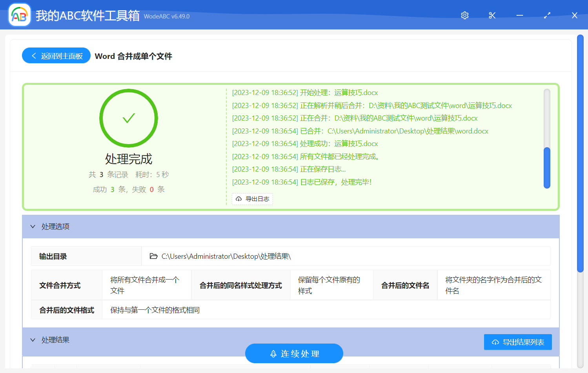The height and width of the screenshot is (373, 588).
Task: Click the green success checkmark circle
Action: (x=129, y=118)
